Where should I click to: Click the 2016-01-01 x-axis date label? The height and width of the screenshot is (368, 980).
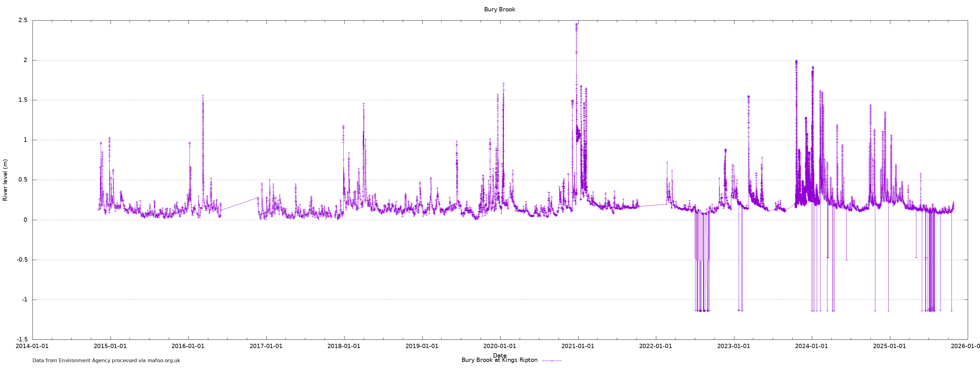188,346
